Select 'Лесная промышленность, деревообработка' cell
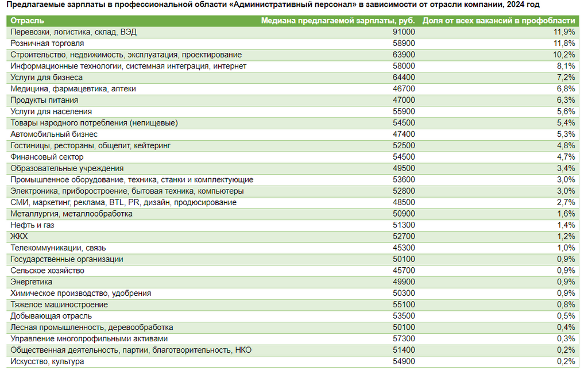Viewport: 588px width, 370px height. [91, 327]
